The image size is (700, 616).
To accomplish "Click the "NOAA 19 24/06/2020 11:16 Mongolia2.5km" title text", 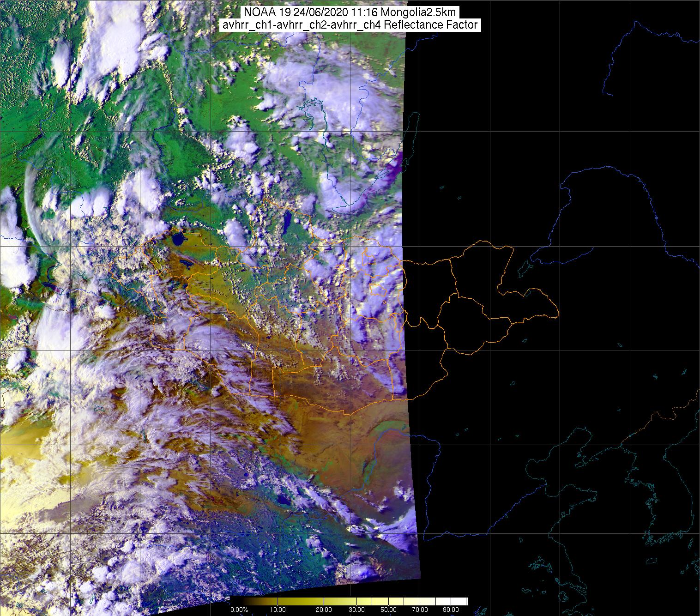I will [x=350, y=12].
